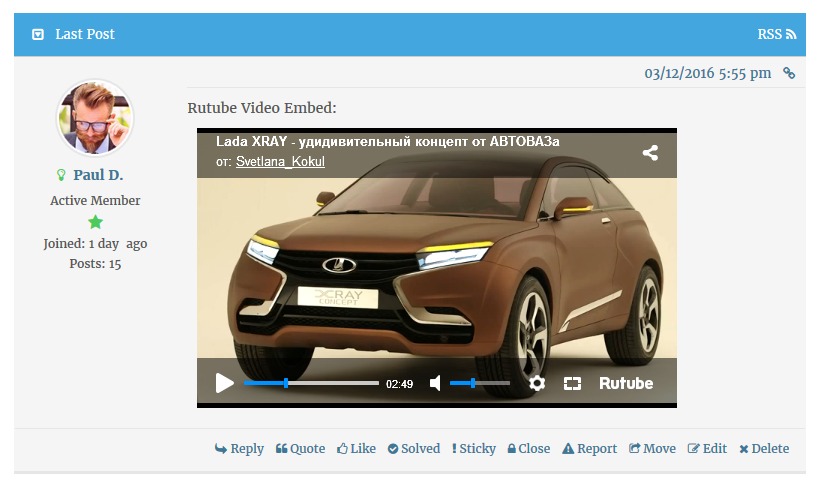
Task: Mute the video volume speaker icon
Action: click(x=435, y=383)
